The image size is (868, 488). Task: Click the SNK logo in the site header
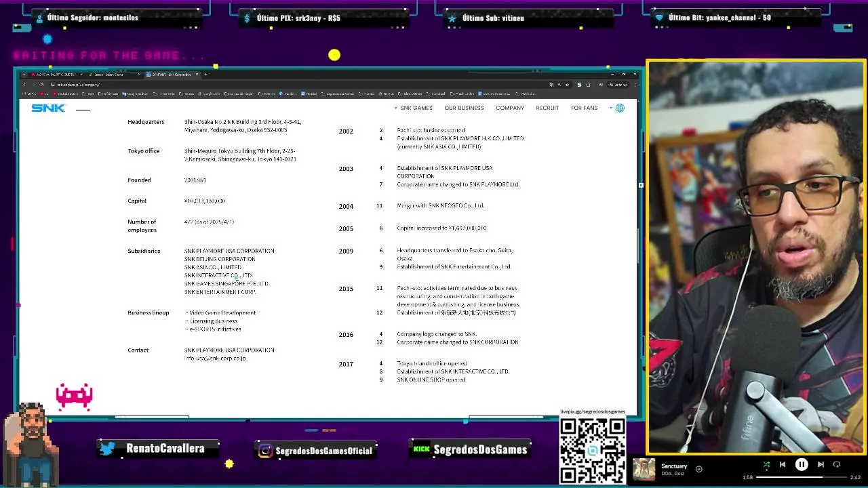[x=48, y=108]
